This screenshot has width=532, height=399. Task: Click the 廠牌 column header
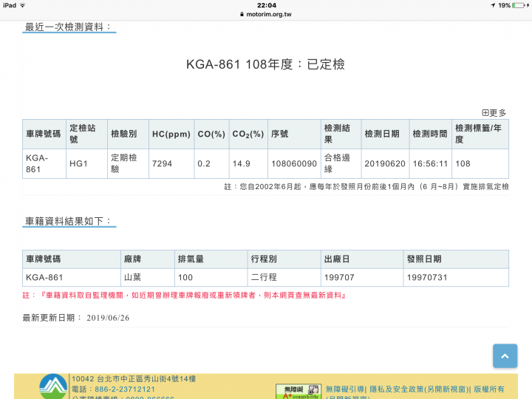(x=148, y=259)
